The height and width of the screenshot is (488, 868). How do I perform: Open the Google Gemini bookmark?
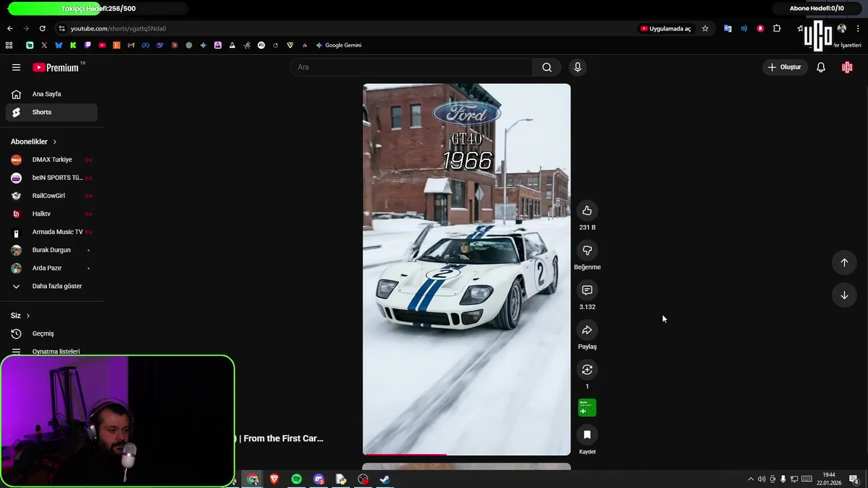tap(338, 45)
